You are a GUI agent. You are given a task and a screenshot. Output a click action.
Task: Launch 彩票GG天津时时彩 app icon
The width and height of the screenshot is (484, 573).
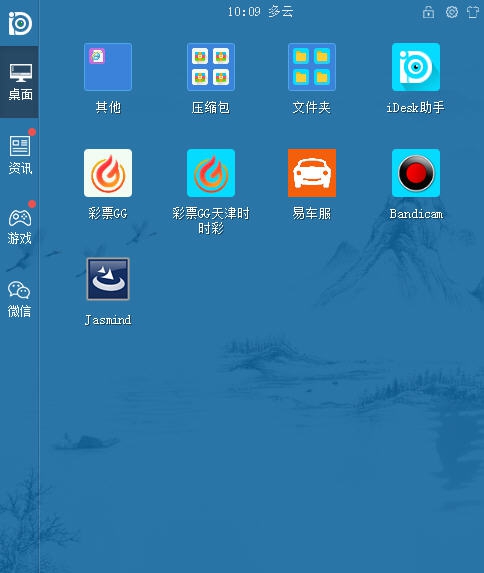point(211,173)
